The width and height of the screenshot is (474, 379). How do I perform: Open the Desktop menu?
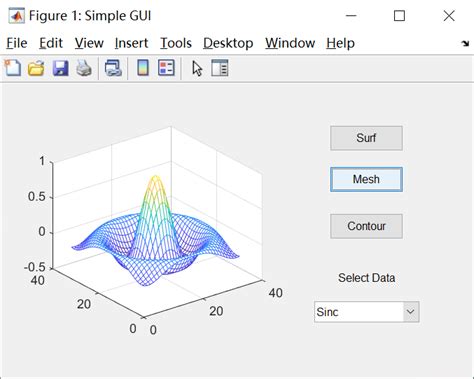[228, 43]
